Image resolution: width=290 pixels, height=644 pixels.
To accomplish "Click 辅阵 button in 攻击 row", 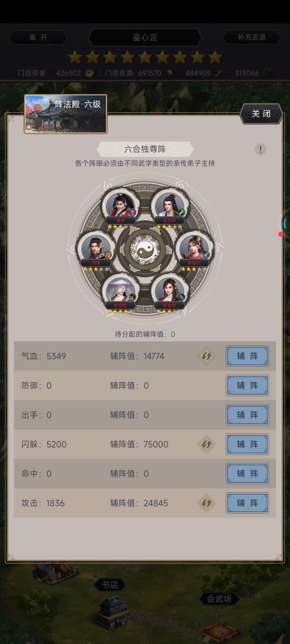I will (x=247, y=503).
